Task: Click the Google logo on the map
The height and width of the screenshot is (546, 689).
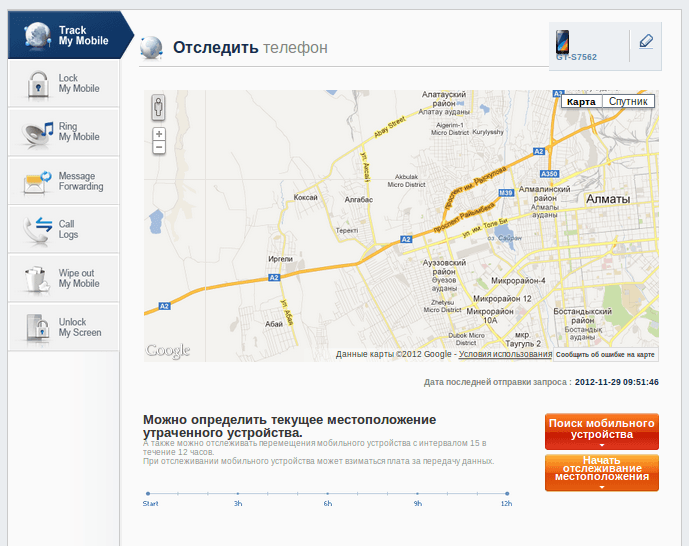Action: 168,351
